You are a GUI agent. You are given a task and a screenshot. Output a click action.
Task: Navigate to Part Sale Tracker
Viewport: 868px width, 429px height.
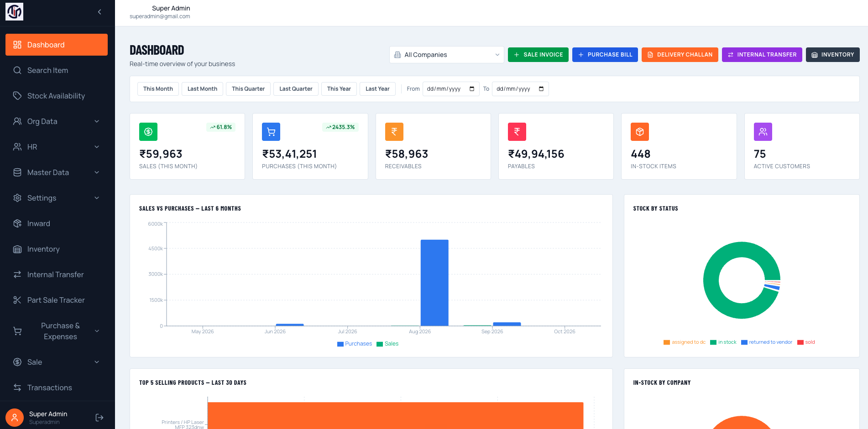tap(57, 300)
